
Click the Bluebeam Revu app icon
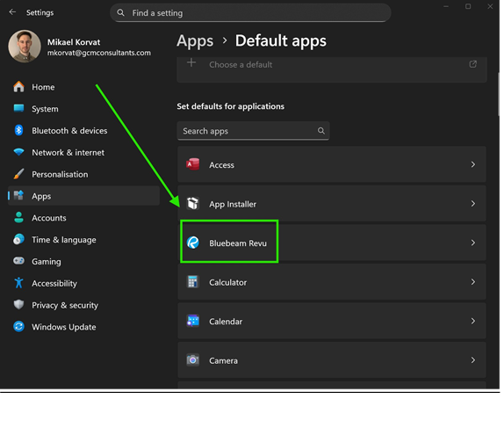(x=193, y=243)
